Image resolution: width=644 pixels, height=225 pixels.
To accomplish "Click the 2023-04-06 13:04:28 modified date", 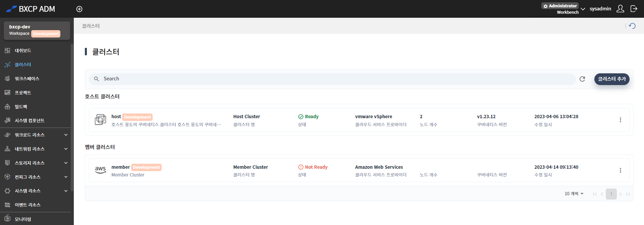I will (556, 117).
